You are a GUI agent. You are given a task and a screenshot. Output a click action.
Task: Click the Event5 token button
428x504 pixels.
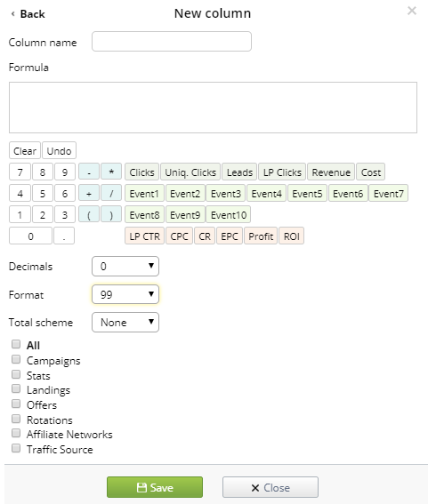point(307,193)
